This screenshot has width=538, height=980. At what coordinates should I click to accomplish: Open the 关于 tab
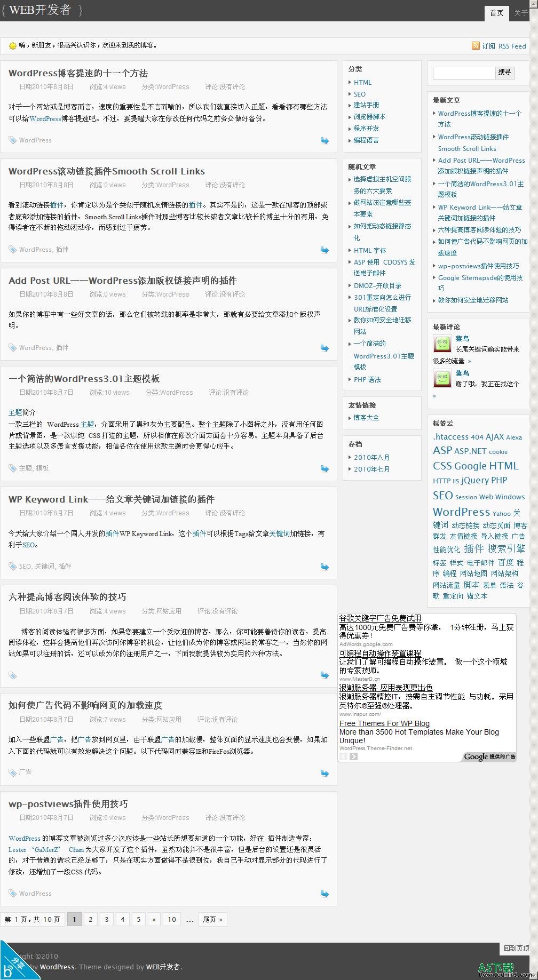521,13
